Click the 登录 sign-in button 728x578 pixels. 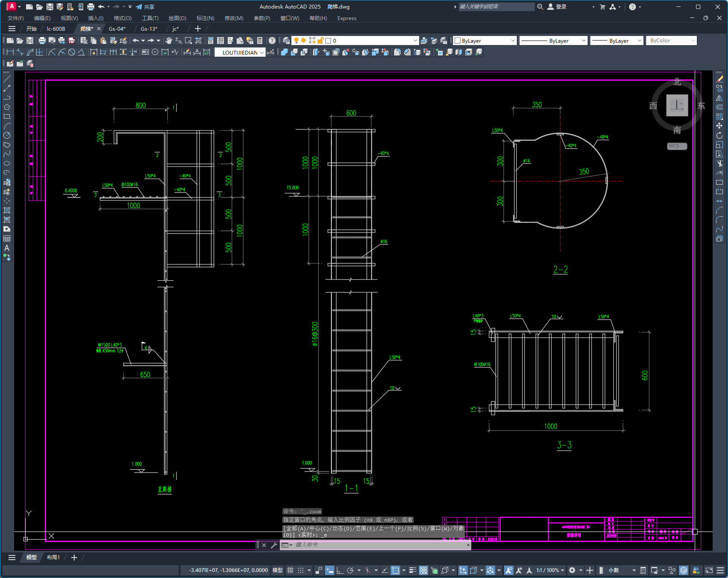[557, 7]
